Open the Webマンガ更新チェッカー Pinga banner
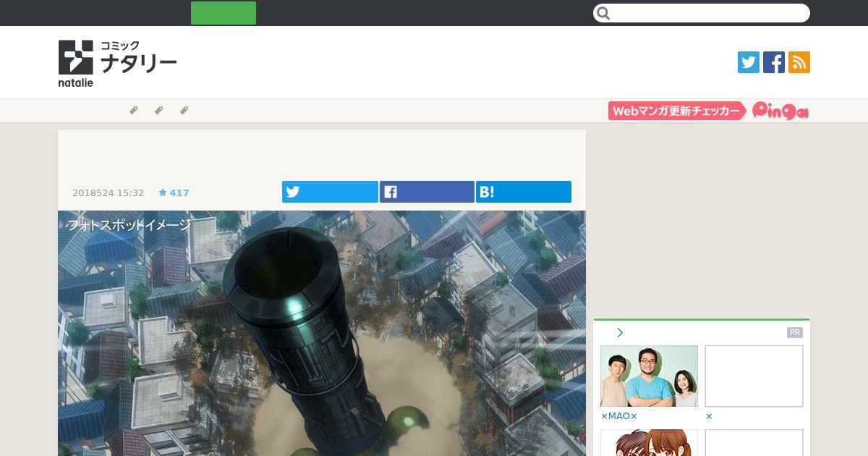The height and width of the screenshot is (456, 868). pyautogui.click(x=708, y=111)
